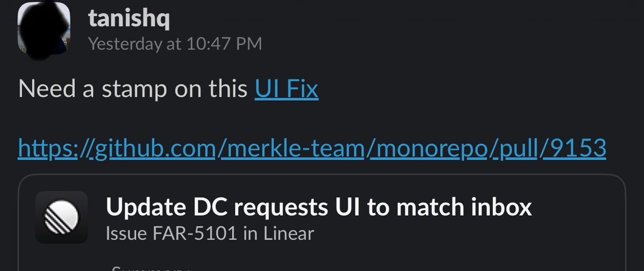Click the word "Yesterday" in the timestamp
644x271 pixels.
pyautogui.click(x=125, y=44)
